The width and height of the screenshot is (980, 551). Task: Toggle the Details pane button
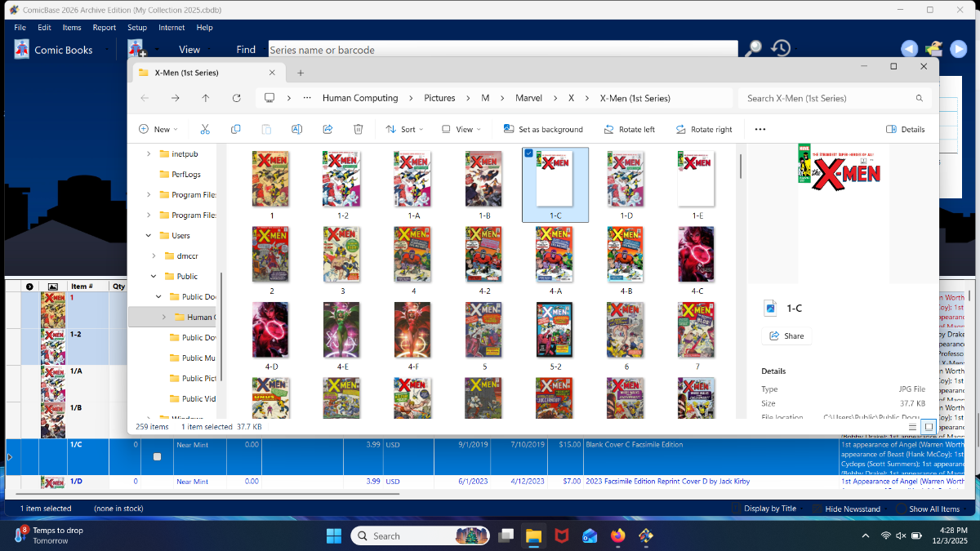[x=906, y=129]
